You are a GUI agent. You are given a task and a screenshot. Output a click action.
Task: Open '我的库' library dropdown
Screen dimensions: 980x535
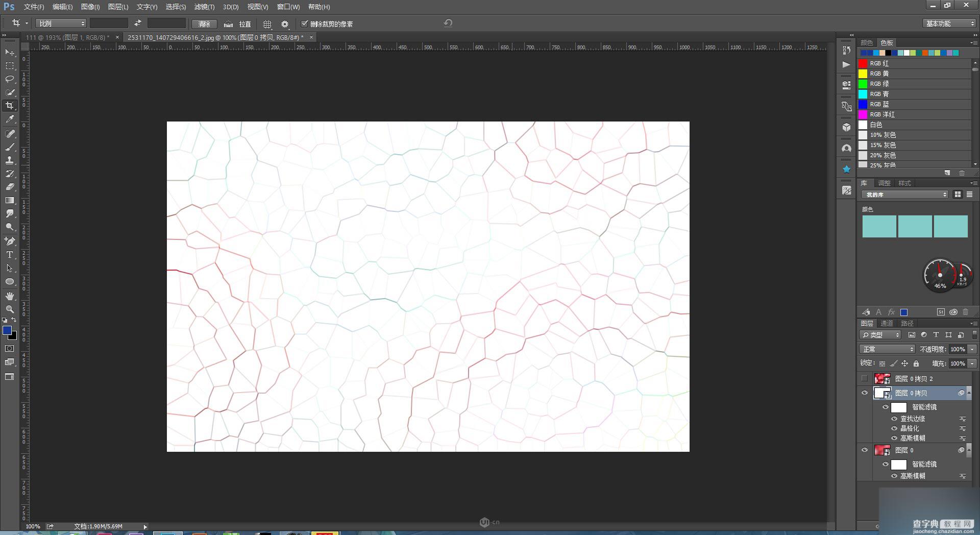(905, 194)
